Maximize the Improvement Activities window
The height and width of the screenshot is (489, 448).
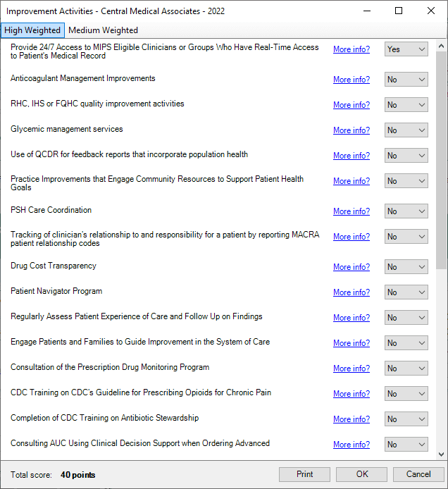(x=399, y=11)
